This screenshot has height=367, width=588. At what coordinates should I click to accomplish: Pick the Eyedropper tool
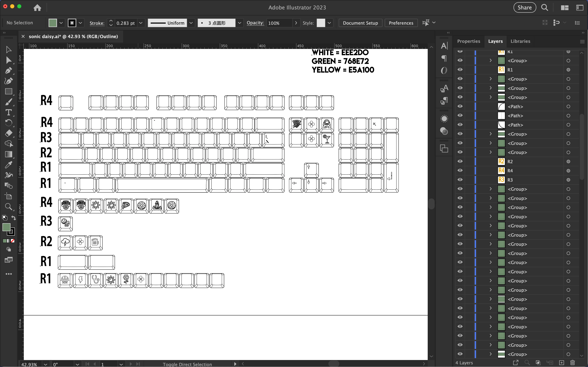click(9, 165)
